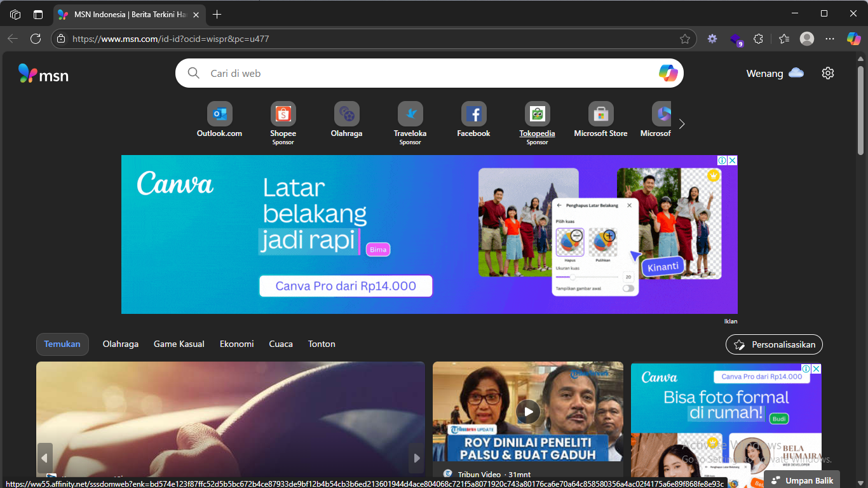This screenshot has height=488, width=868.
Task: Open Edge workspaces icon in title bar
Action: click(15, 14)
